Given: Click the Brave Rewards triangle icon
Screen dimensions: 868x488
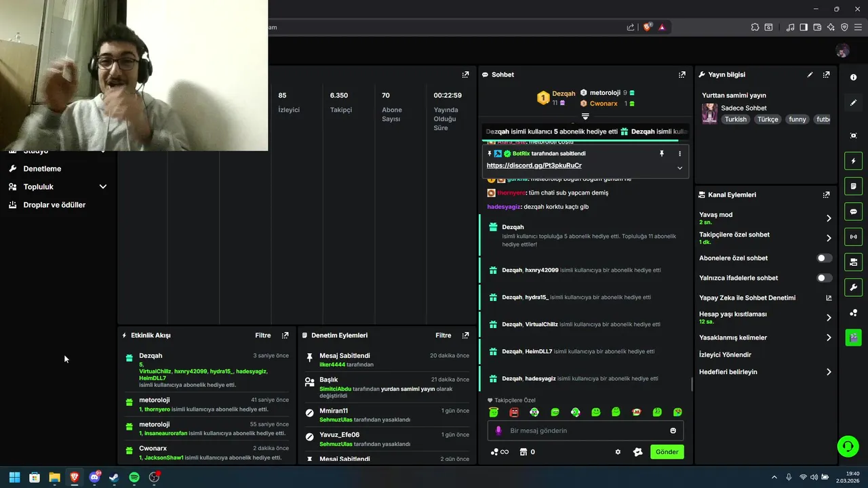Looking at the screenshot, I should coord(662,27).
